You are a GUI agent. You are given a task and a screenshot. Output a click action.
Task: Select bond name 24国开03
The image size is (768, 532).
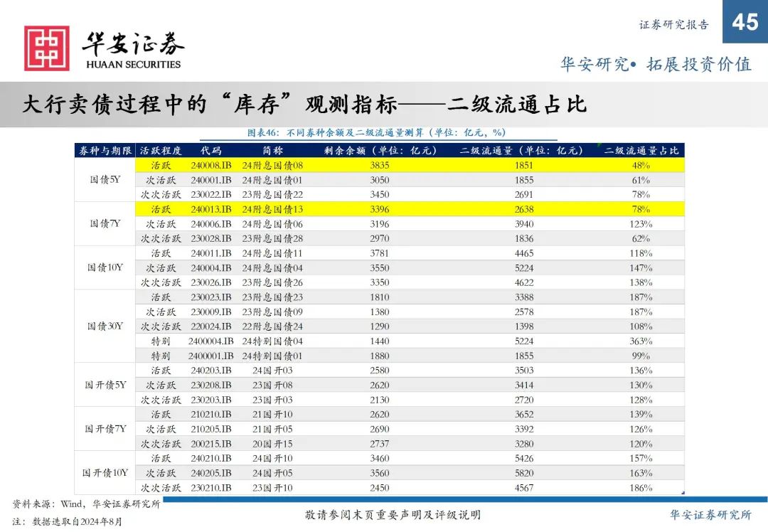point(272,371)
